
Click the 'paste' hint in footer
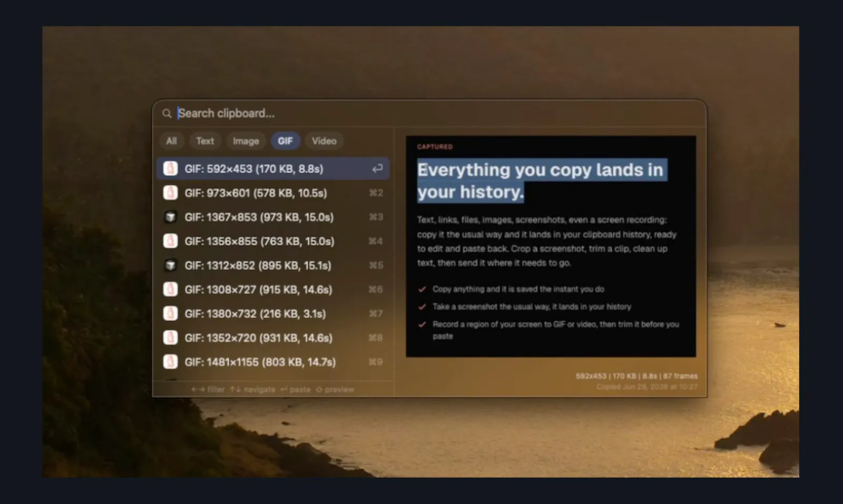(295, 390)
